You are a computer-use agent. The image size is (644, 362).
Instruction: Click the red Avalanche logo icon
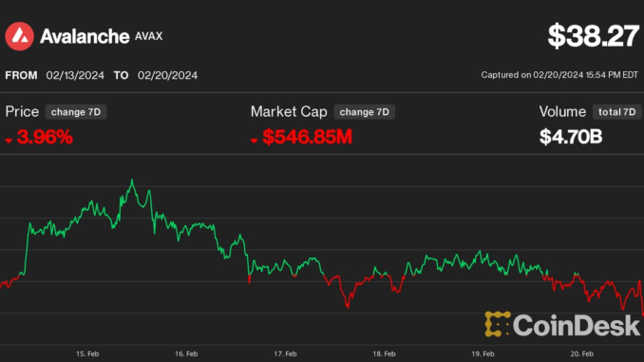(19, 36)
